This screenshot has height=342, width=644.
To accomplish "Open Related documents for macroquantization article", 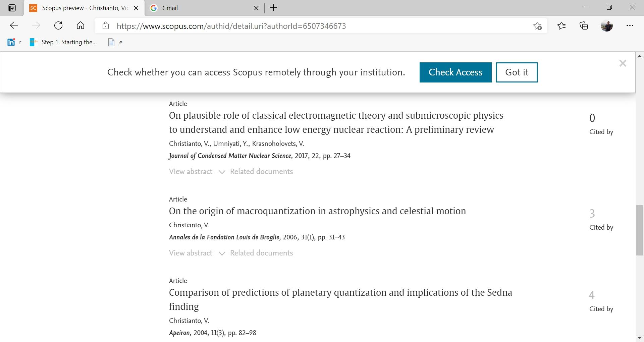I will (261, 253).
